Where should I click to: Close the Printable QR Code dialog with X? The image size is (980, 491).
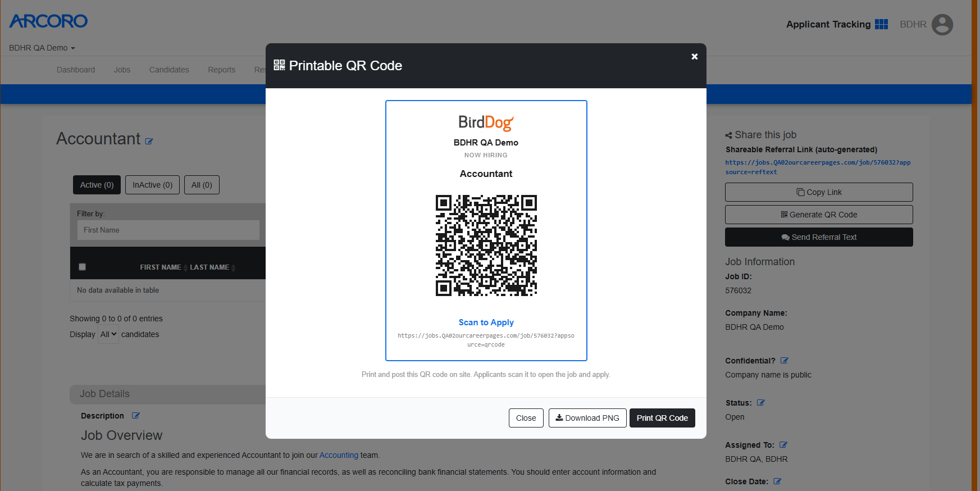[695, 56]
